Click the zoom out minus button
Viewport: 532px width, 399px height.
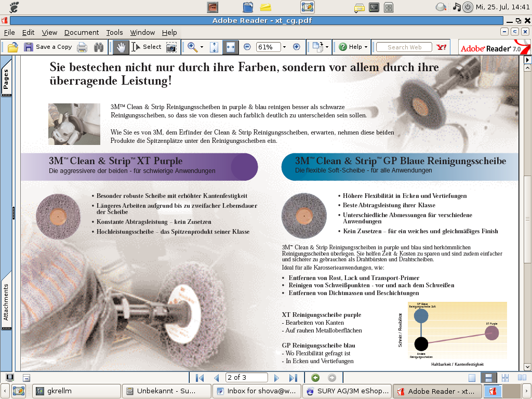247,47
